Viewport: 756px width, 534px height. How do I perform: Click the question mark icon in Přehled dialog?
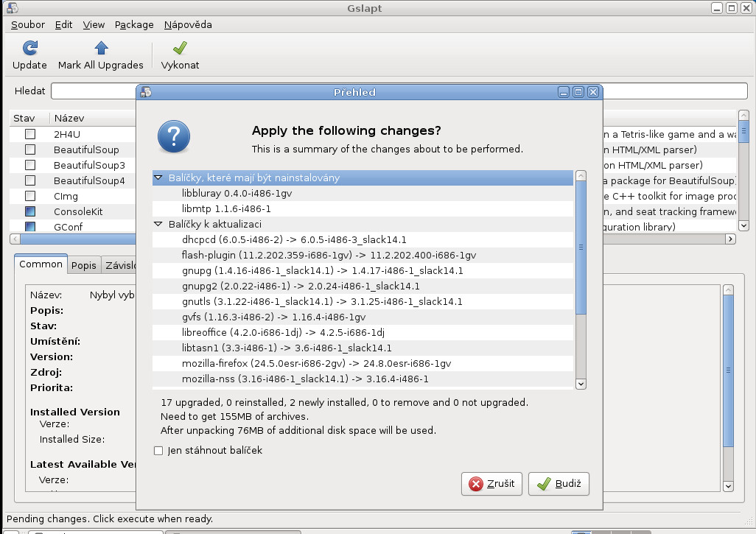pyautogui.click(x=174, y=136)
